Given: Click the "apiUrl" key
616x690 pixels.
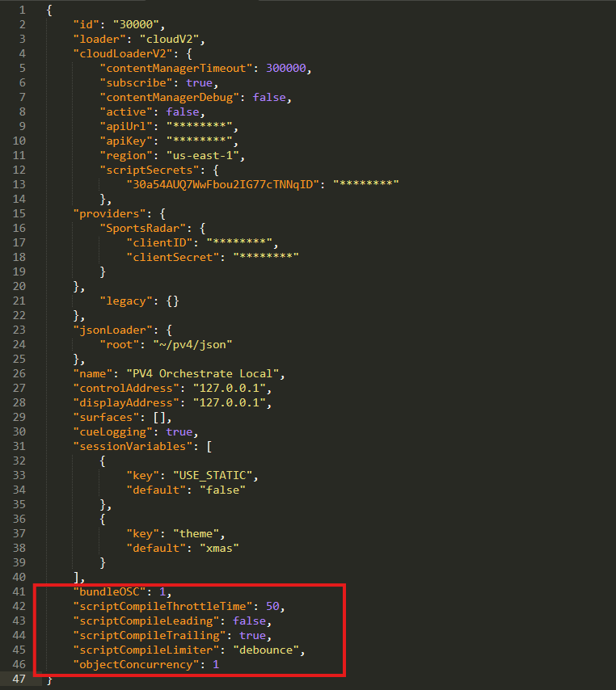Looking at the screenshot, I should [x=126, y=126].
